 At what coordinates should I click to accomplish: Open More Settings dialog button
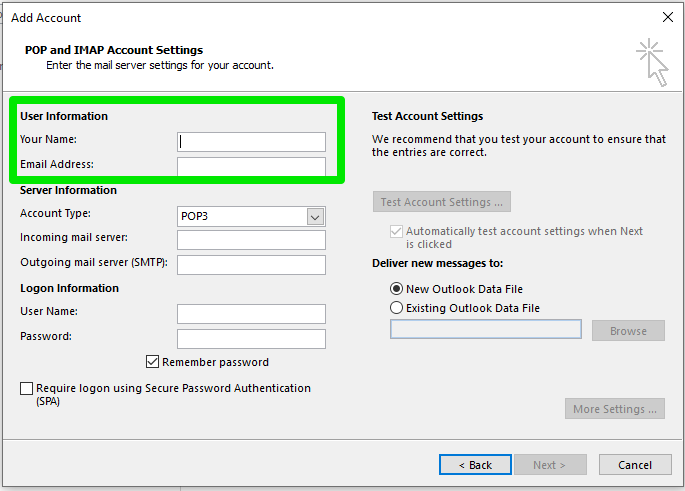click(x=615, y=409)
